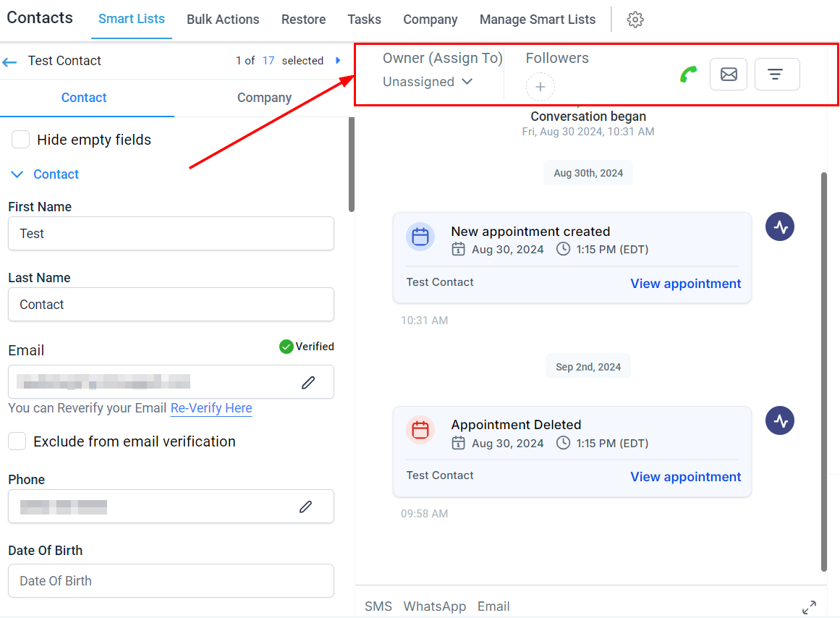
Task: Edit the email field with the pencil icon
Action: pyautogui.click(x=308, y=382)
